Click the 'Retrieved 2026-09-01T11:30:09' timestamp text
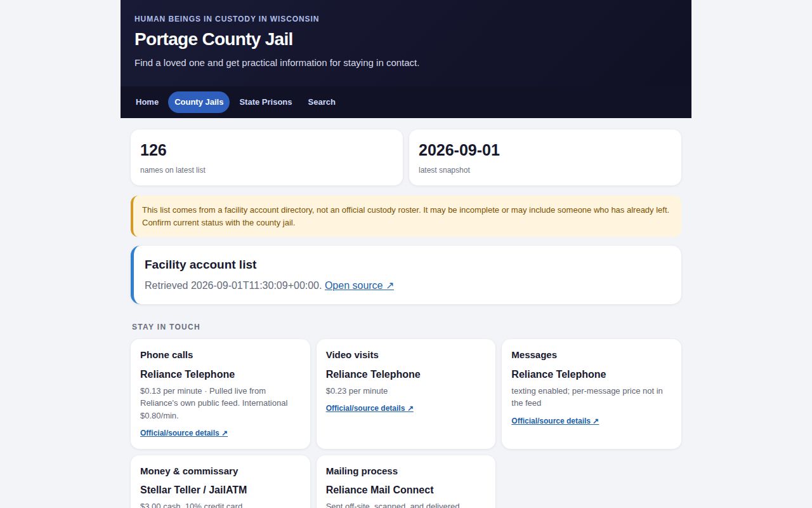This screenshot has height=508, width=812. point(233,286)
